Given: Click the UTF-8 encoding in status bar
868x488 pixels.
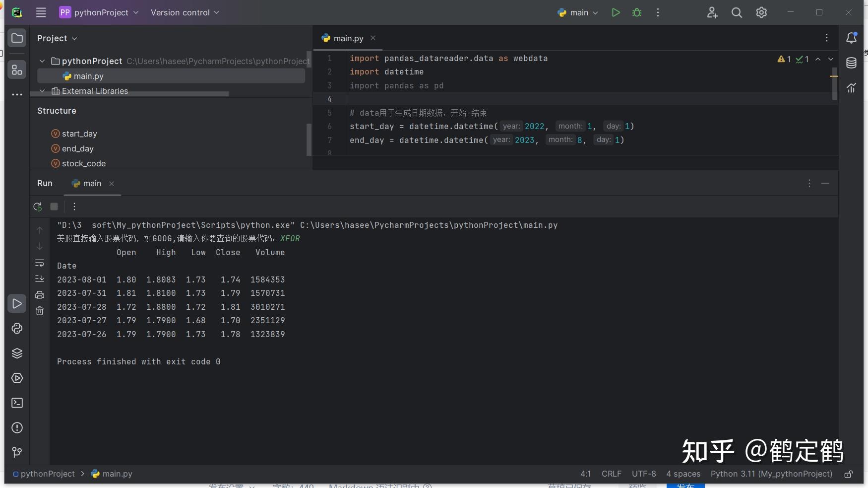Looking at the screenshot, I should tap(643, 474).
